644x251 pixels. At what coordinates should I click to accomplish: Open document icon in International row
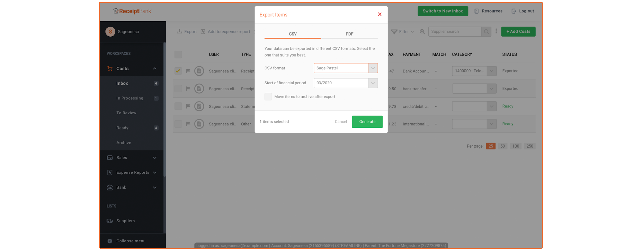199,124
